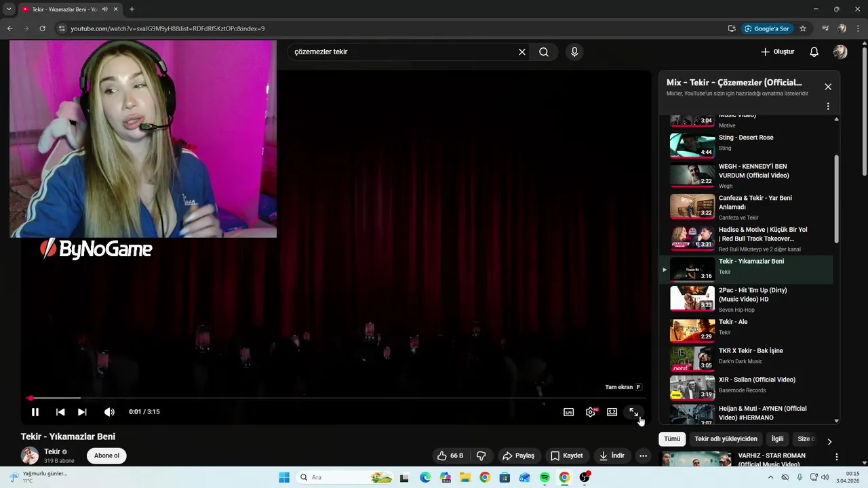This screenshot has width=868, height=488.
Task: Open Microsoft Edge from the taskbar
Action: pos(425,477)
